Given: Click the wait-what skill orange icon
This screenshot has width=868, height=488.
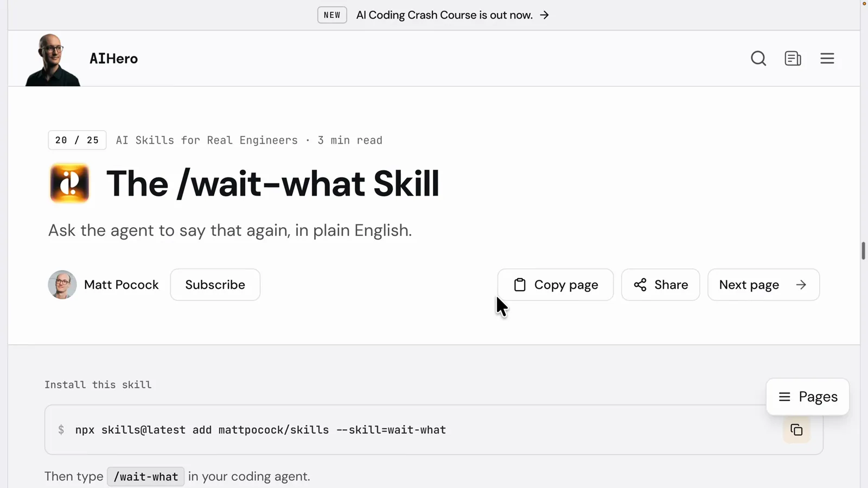Looking at the screenshot, I should click(69, 183).
